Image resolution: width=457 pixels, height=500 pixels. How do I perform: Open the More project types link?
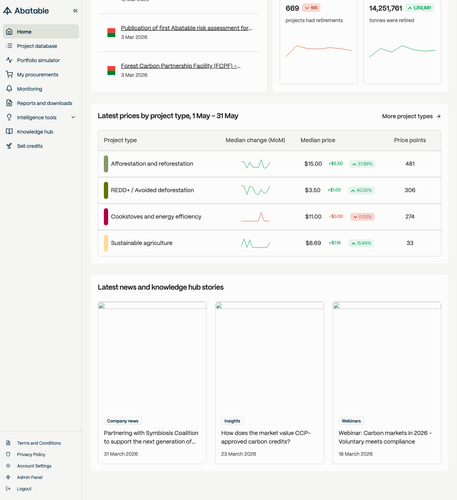point(411,116)
